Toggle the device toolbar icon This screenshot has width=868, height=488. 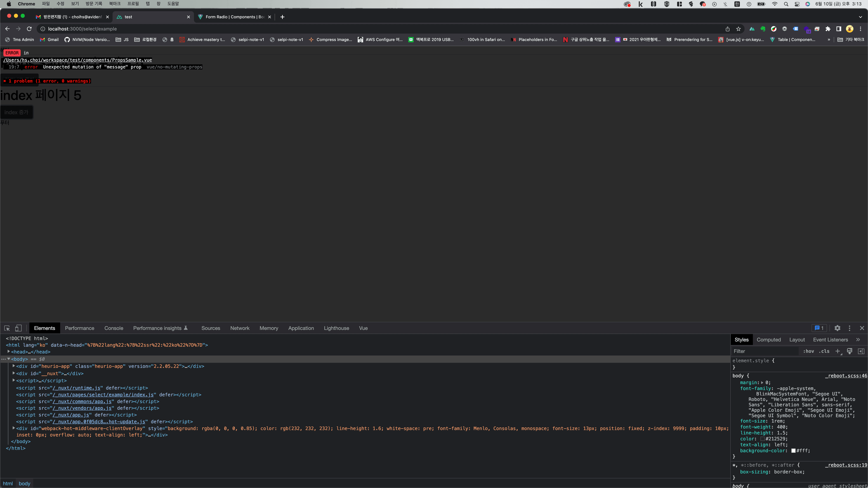pyautogui.click(x=18, y=328)
